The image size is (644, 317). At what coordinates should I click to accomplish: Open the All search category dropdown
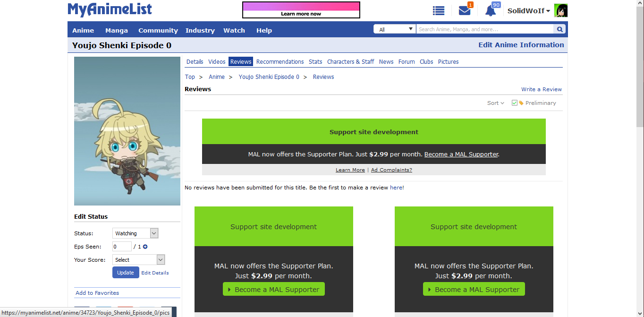395,29
